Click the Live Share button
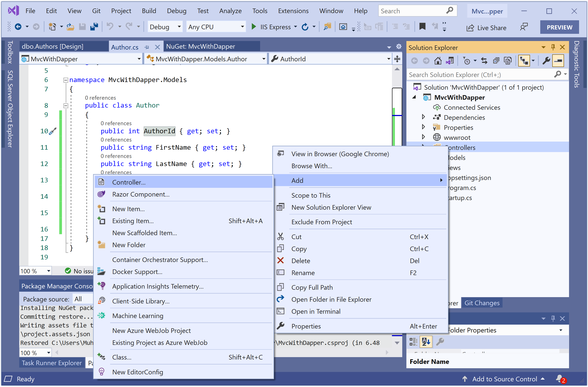The image size is (588, 387). tap(486, 27)
